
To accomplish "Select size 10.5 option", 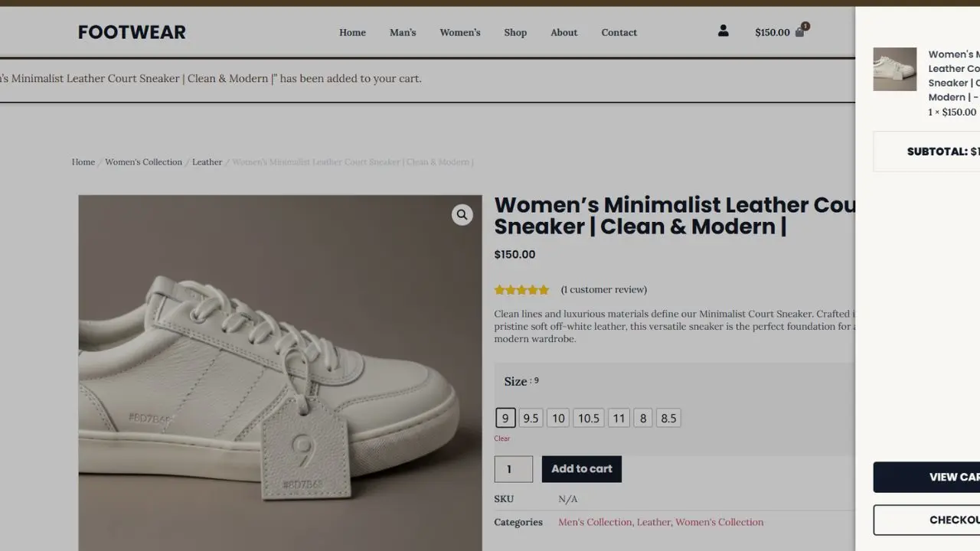I will (588, 419).
